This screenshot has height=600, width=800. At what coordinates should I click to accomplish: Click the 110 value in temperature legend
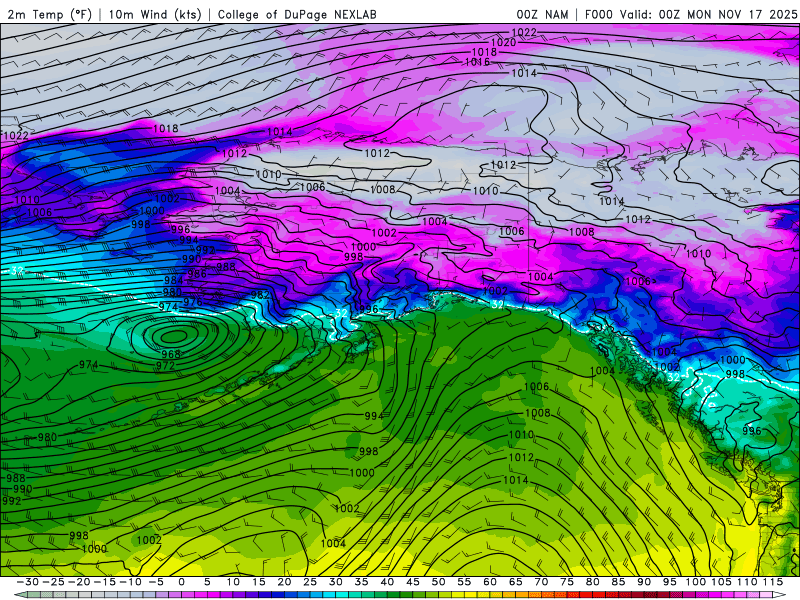747,582
